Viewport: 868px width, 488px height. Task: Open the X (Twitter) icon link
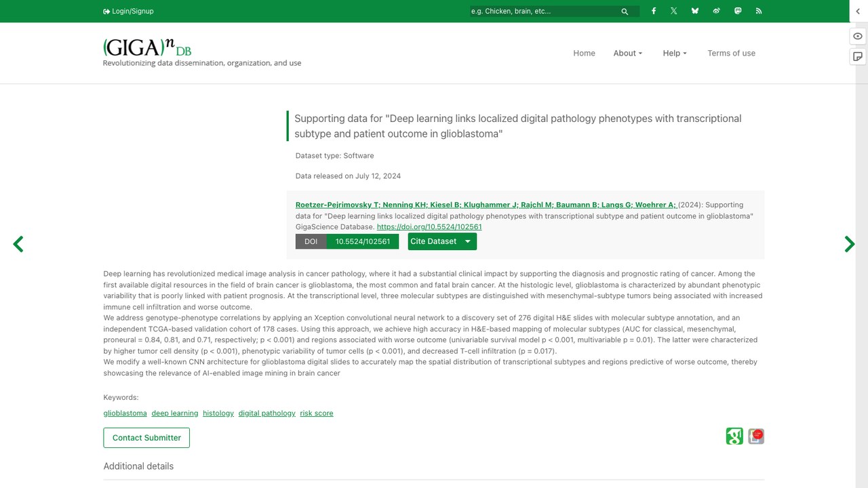coord(673,11)
